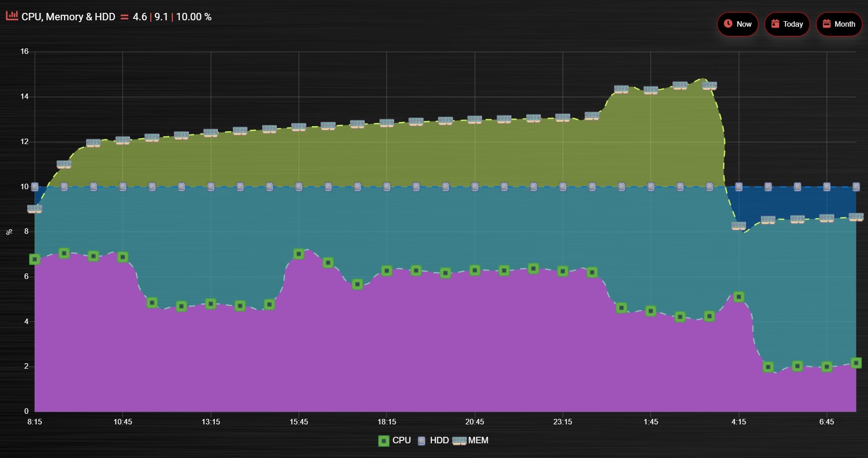
Task: Click the calendar icon in Month button
Action: [x=827, y=23]
